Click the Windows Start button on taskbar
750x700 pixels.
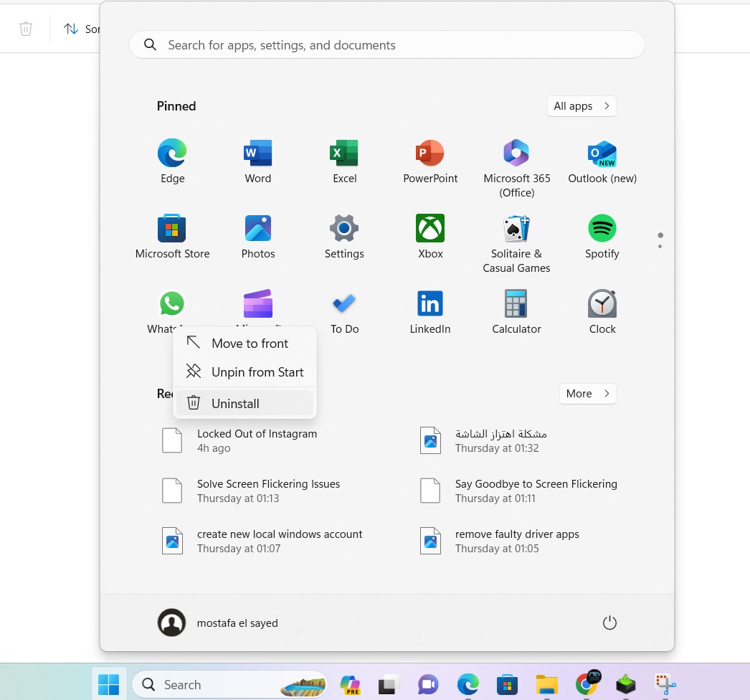pos(108,685)
